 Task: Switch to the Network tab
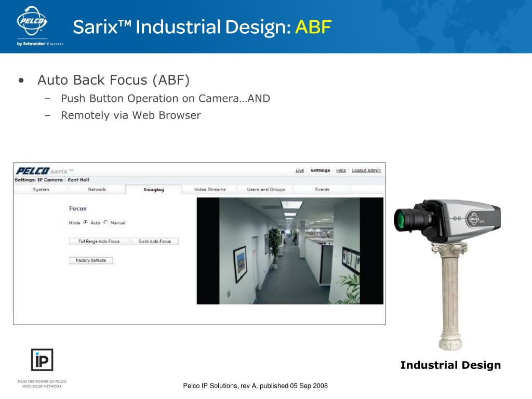coord(97,189)
